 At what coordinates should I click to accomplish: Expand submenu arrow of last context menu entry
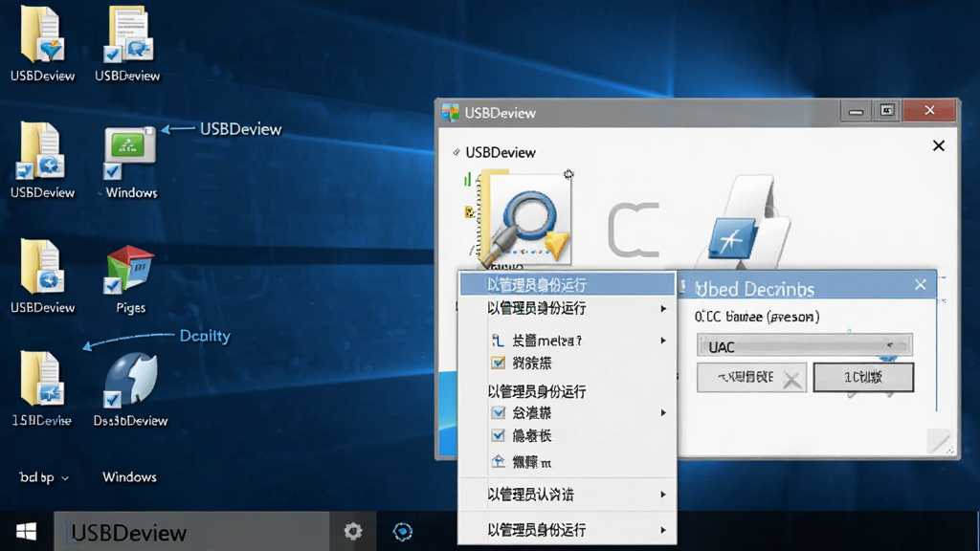(x=663, y=530)
